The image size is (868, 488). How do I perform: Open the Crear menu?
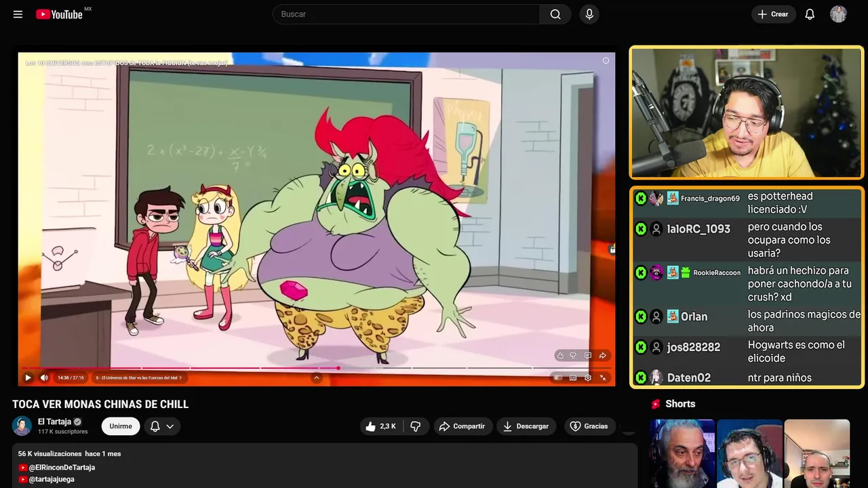click(773, 14)
